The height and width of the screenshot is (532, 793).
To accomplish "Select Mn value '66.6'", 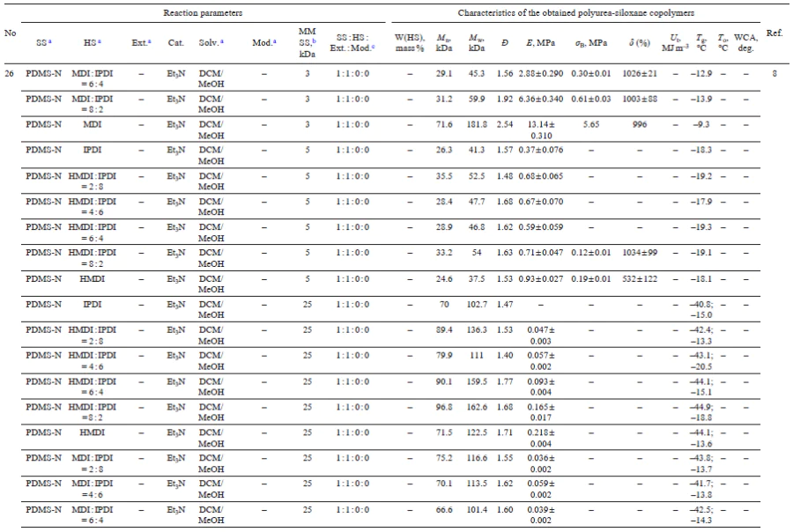I will [444, 510].
